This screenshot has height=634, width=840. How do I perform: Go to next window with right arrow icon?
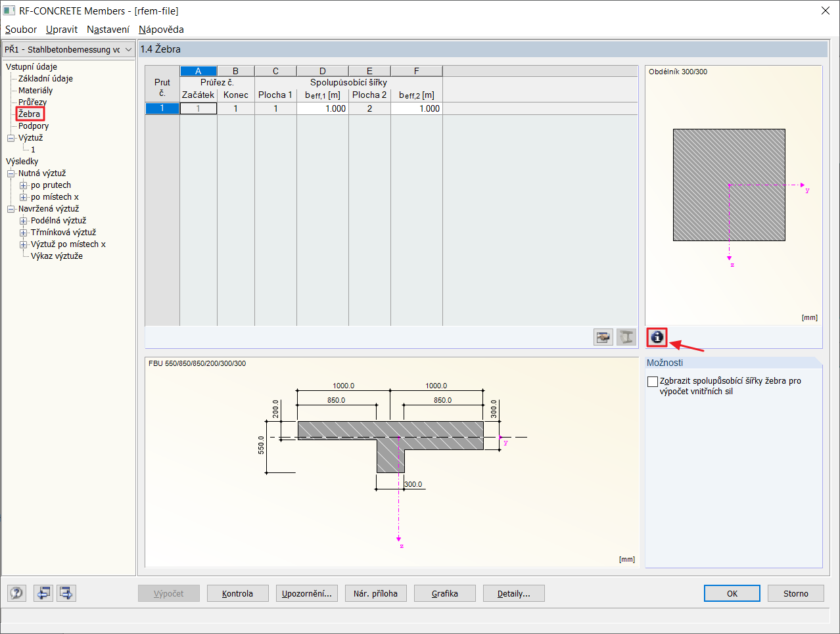coord(66,593)
